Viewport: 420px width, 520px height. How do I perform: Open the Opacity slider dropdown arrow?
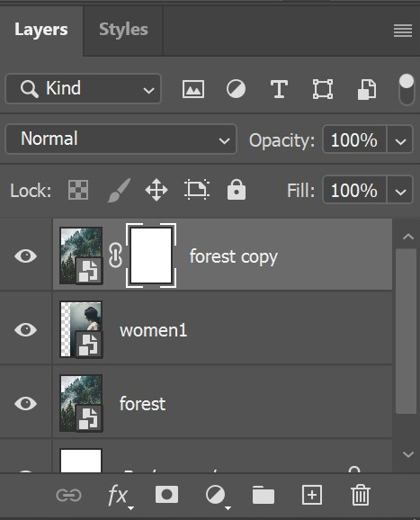point(400,139)
